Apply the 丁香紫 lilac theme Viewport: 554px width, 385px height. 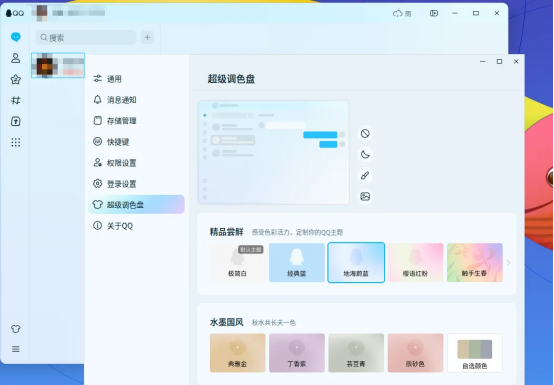tap(297, 353)
